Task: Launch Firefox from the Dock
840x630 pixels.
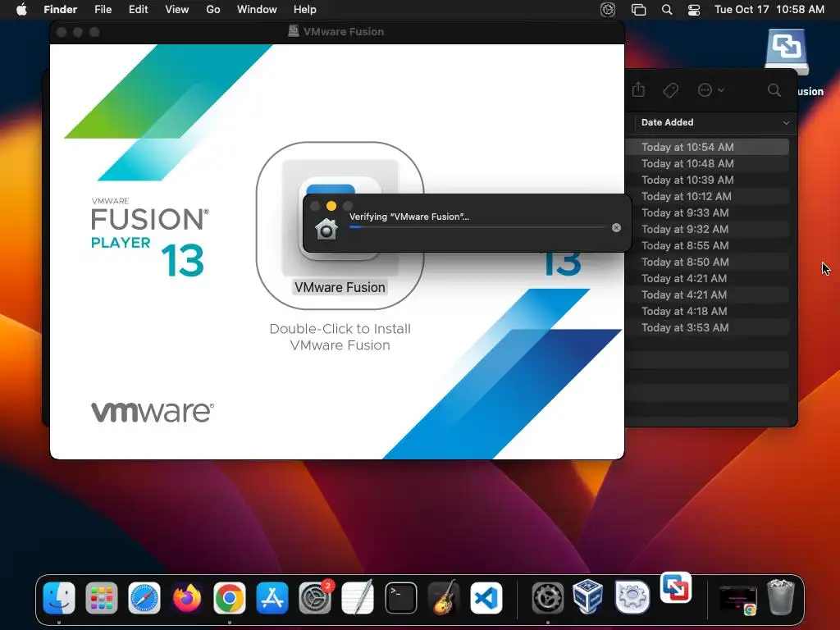Action: tap(187, 597)
